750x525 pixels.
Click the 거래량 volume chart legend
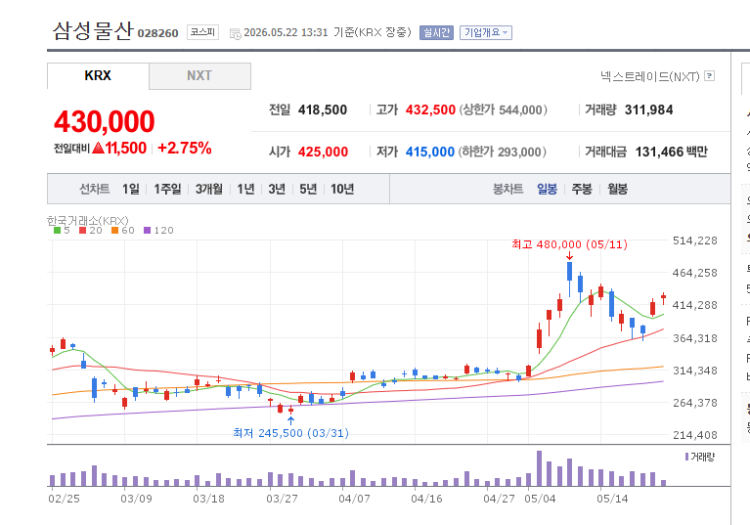tap(700, 457)
